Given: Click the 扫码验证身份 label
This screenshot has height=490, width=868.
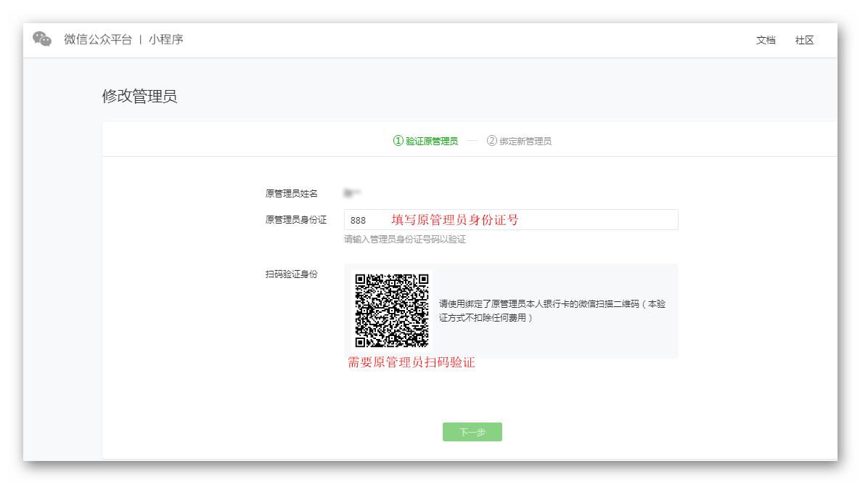Looking at the screenshot, I should (291, 274).
